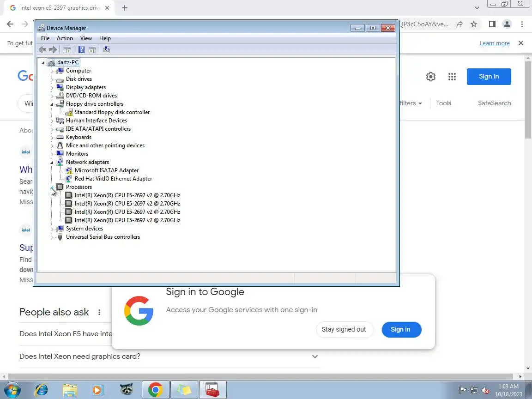
Task: Launch Internet Explorer from taskbar
Action: pos(42,390)
